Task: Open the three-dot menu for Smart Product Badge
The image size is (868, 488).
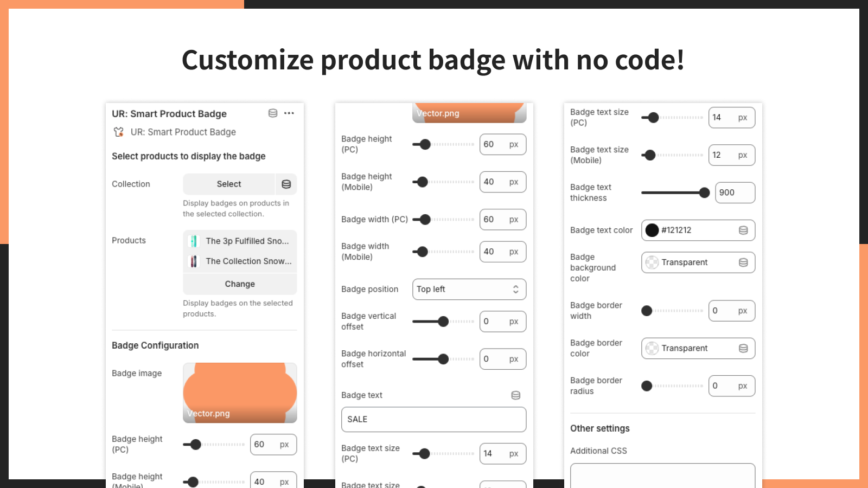Action: point(289,113)
